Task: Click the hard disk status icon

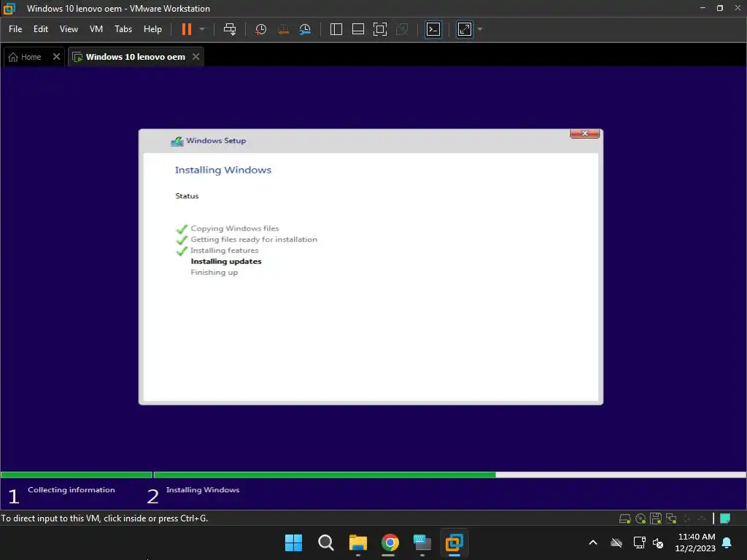Action: click(624, 518)
